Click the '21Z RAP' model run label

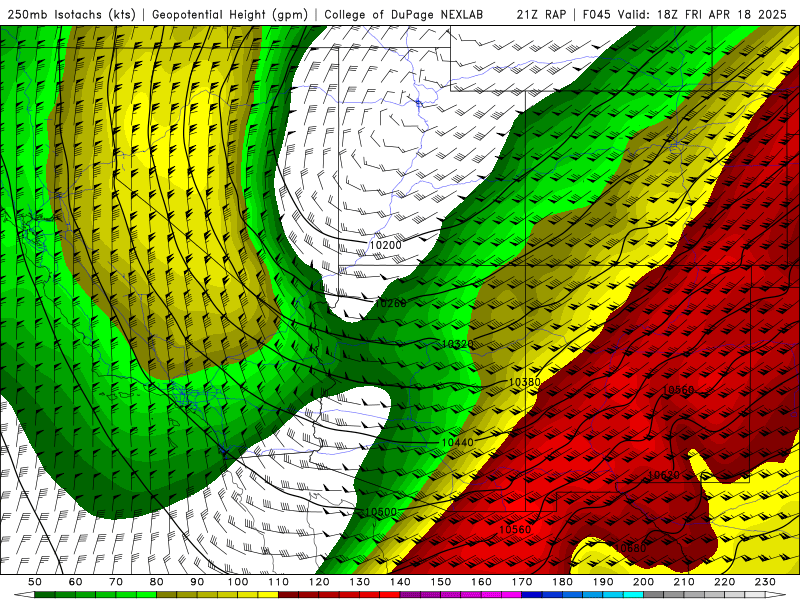click(x=541, y=14)
